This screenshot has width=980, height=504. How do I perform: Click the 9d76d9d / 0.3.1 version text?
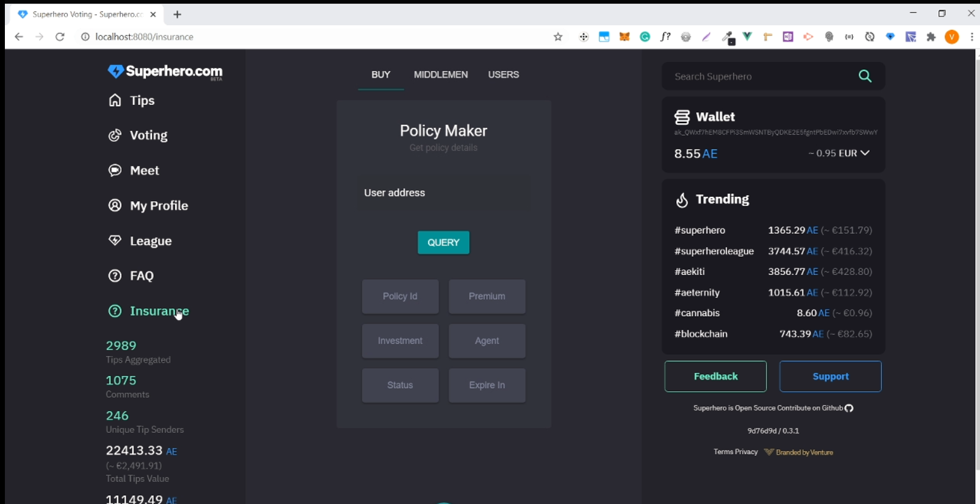pyautogui.click(x=773, y=431)
